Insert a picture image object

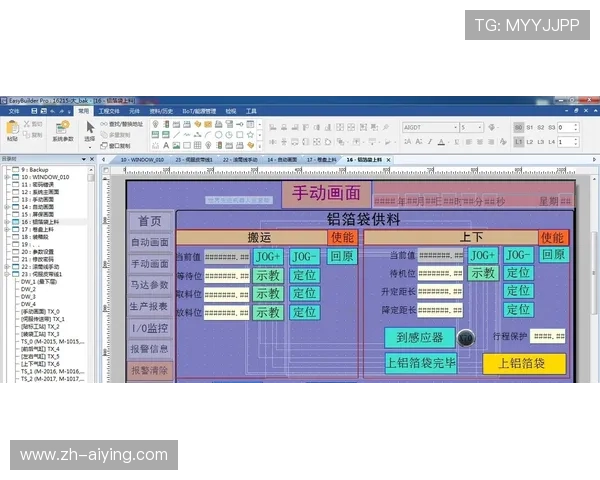(176, 145)
